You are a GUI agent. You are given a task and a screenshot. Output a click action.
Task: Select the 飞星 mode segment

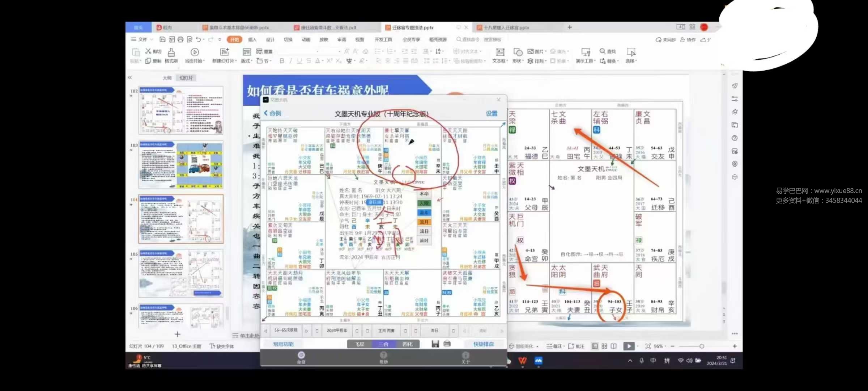click(359, 344)
